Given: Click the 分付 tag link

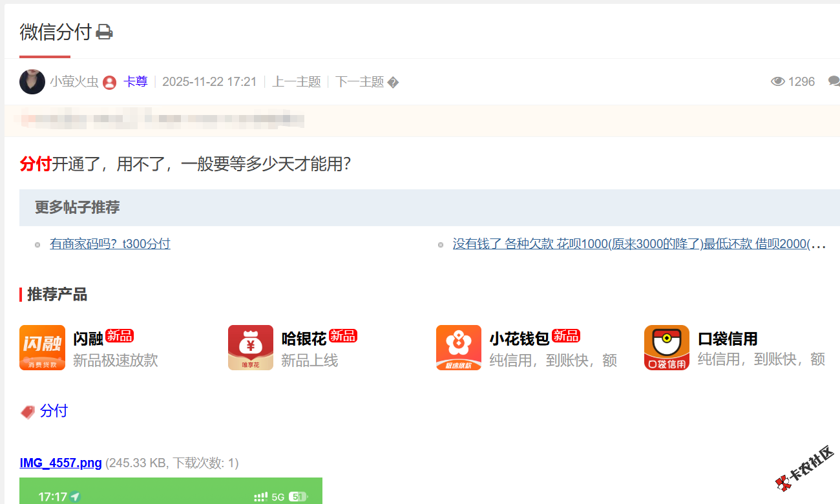Looking at the screenshot, I should pyautogui.click(x=54, y=411).
